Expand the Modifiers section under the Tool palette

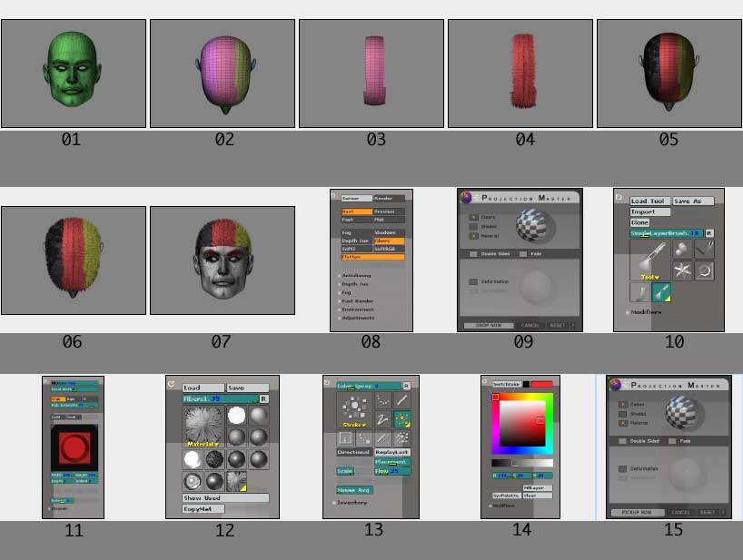click(x=628, y=312)
